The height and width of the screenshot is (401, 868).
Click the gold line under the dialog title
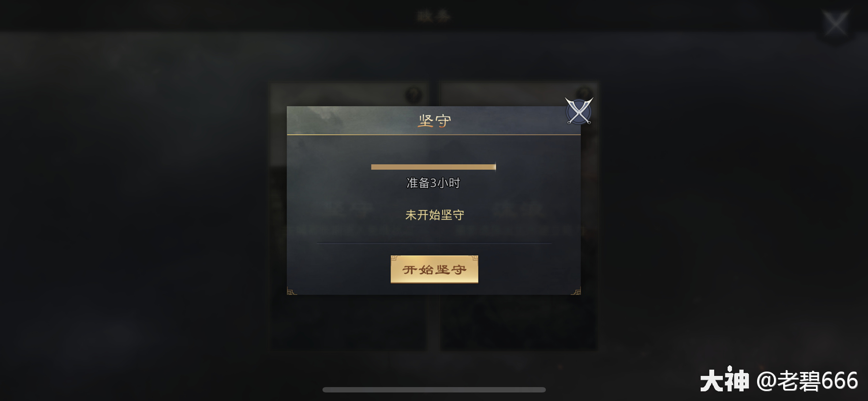click(434, 135)
